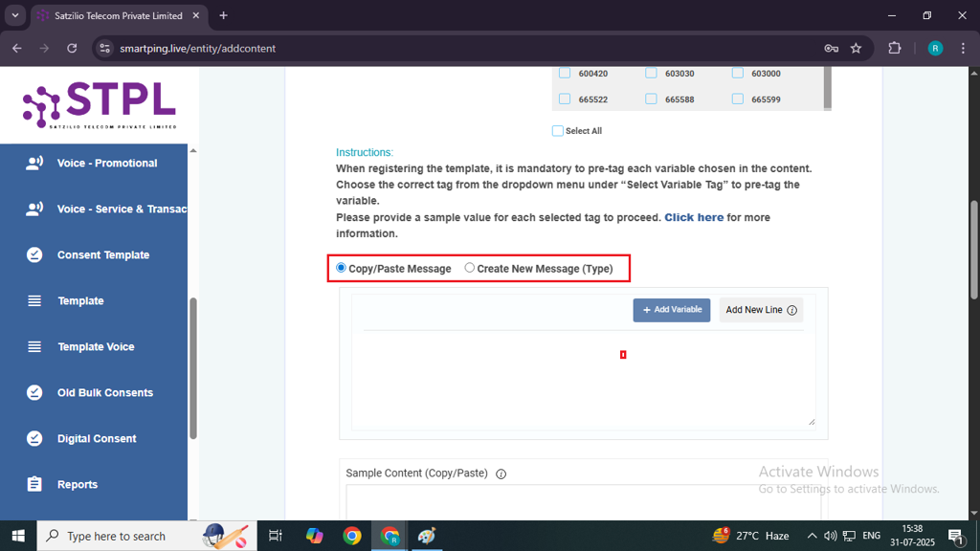Click the Digital Consent checkmark icon
980x551 pixels.
(x=34, y=438)
